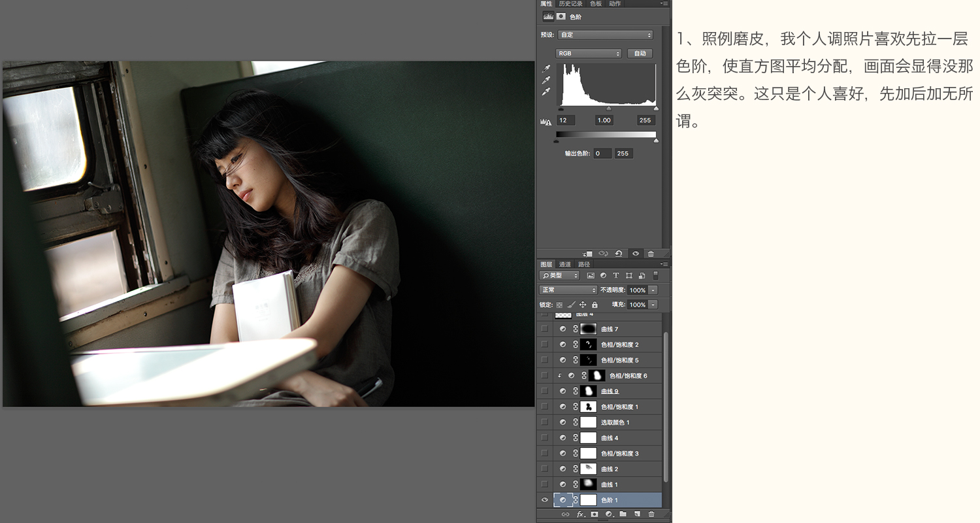Viewport: 980px width, 523px height.
Task: Create a new layer
Action: point(637,515)
